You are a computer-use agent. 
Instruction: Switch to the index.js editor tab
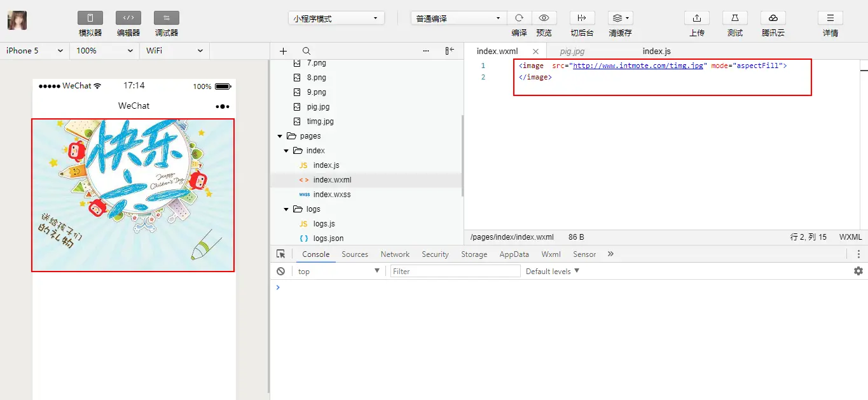(x=656, y=52)
